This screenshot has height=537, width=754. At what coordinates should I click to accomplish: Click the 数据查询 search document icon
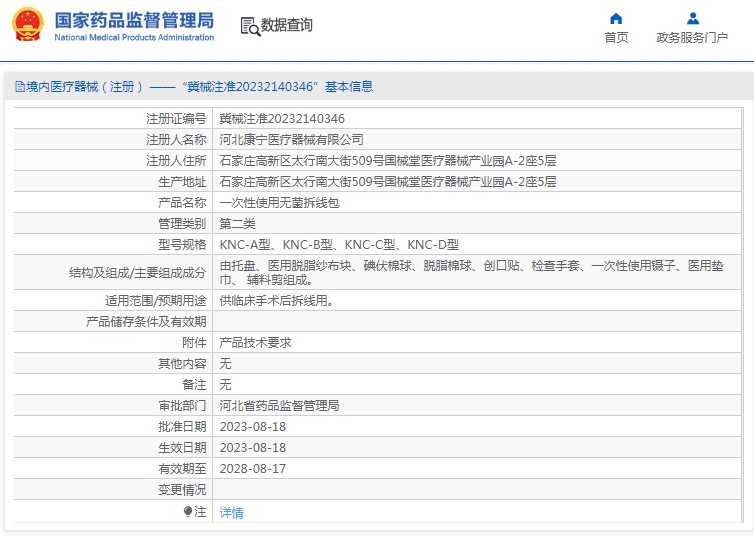tap(250, 26)
